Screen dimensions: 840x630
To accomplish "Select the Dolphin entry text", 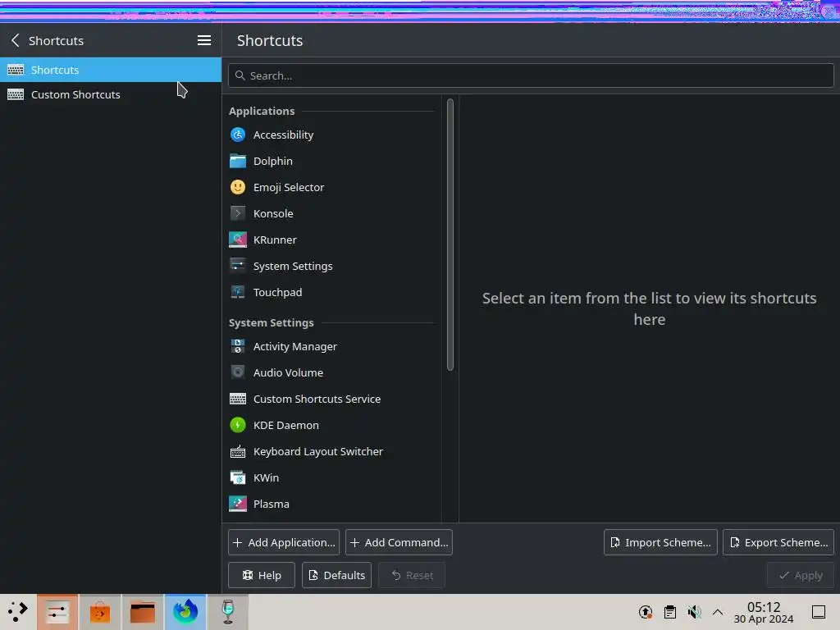I will point(272,162).
